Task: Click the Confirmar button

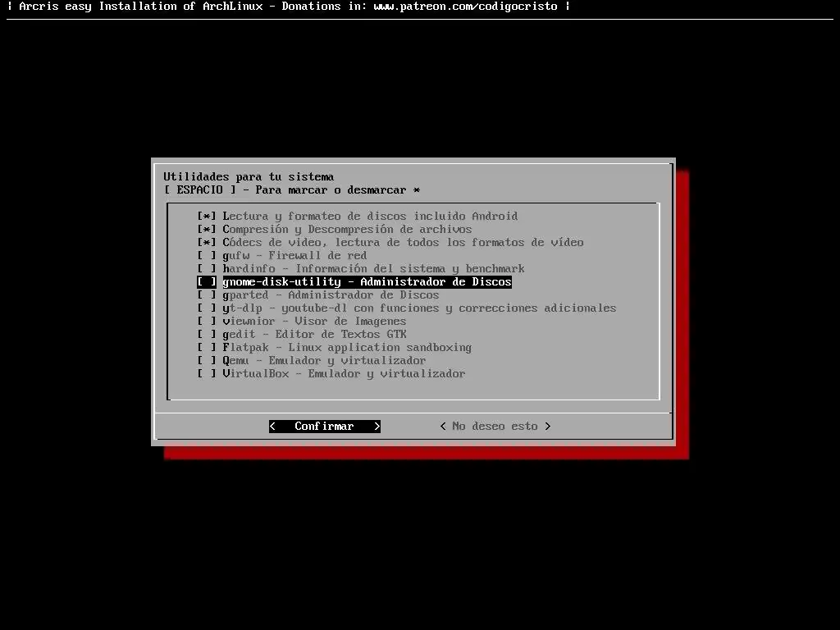Action: [x=325, y=426]
